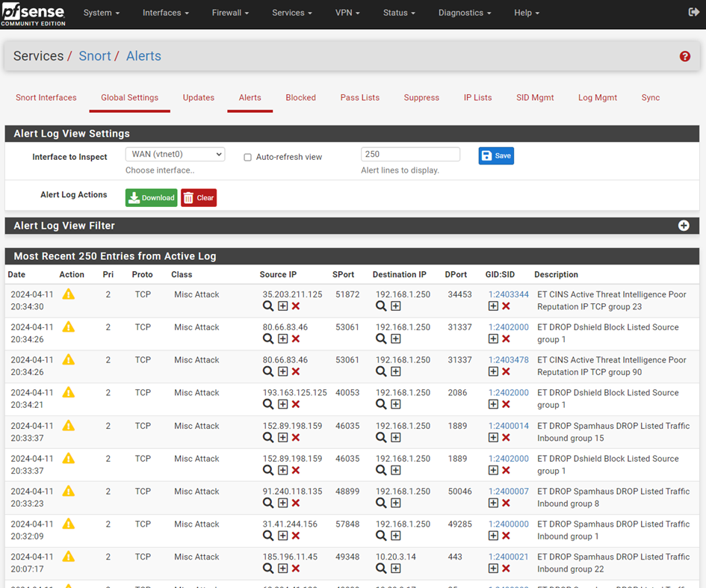
Task: Switch to the IP Lists tab
Action: pos(477,98)
